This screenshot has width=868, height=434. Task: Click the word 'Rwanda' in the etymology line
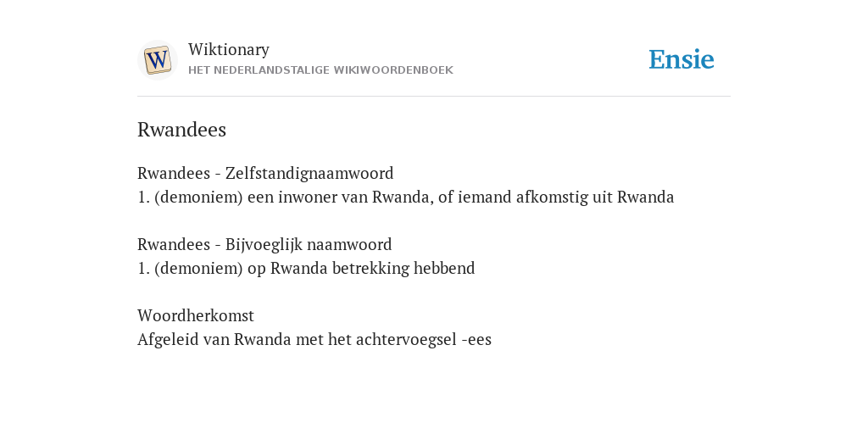pyautogui.click(x=263, y=339)
